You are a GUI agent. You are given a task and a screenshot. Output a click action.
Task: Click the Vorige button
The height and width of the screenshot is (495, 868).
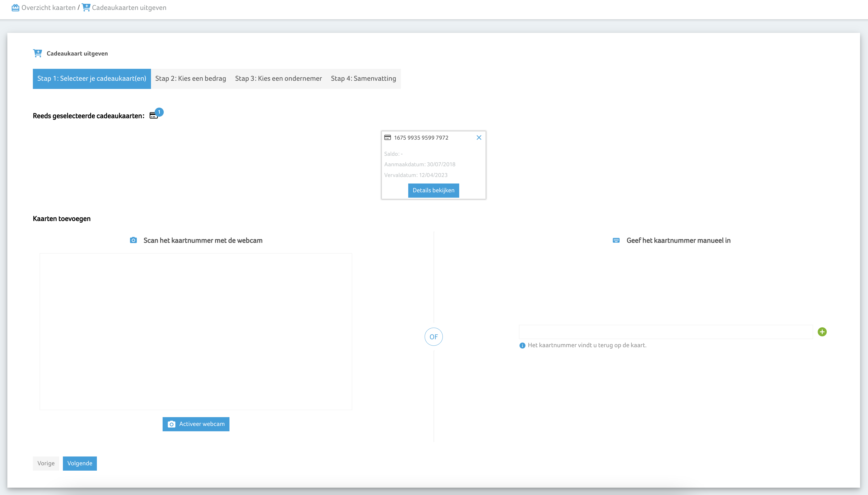[46, 463]
